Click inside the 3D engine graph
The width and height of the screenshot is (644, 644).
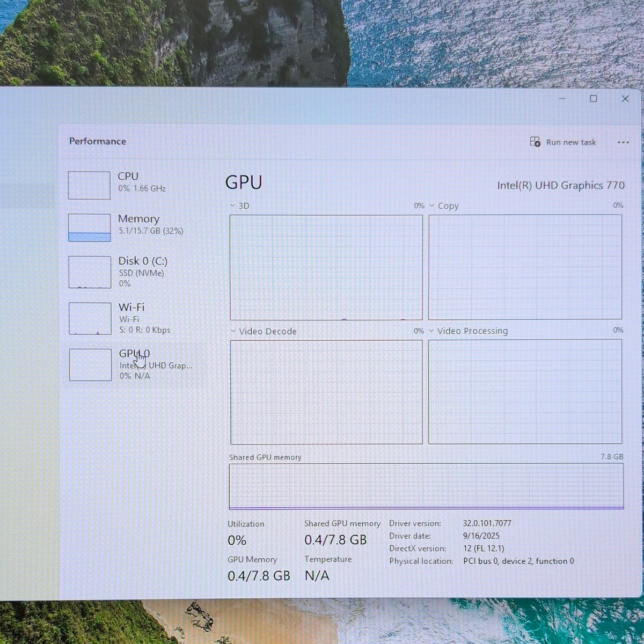click(326, 267)
